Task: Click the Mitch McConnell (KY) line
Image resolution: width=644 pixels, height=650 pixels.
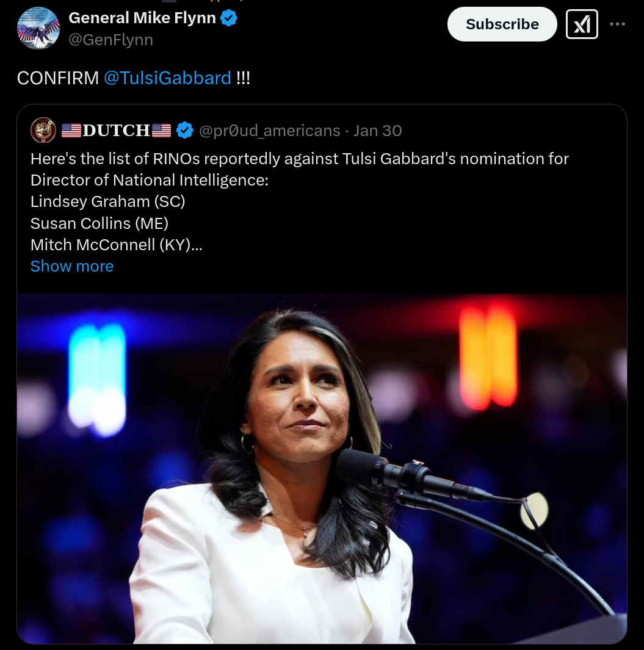Action: (x=116, y=245)
